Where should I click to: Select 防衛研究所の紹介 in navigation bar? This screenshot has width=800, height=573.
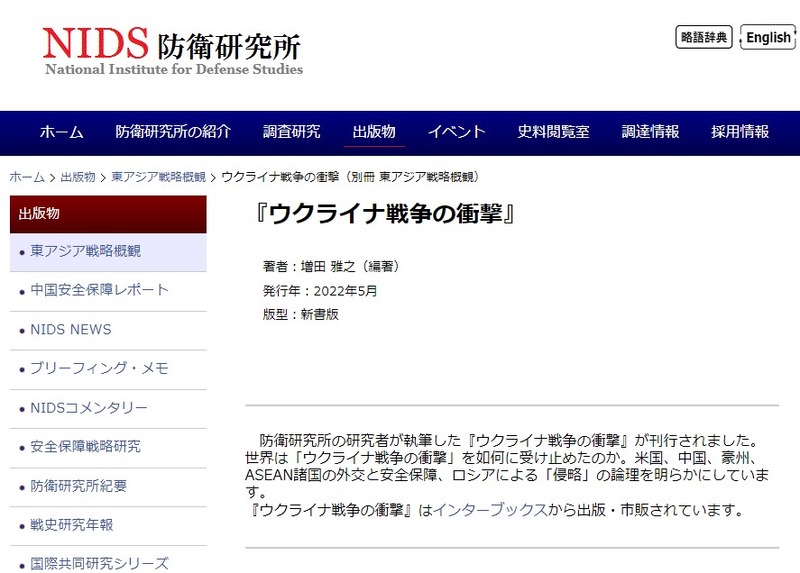coord(173,132)
